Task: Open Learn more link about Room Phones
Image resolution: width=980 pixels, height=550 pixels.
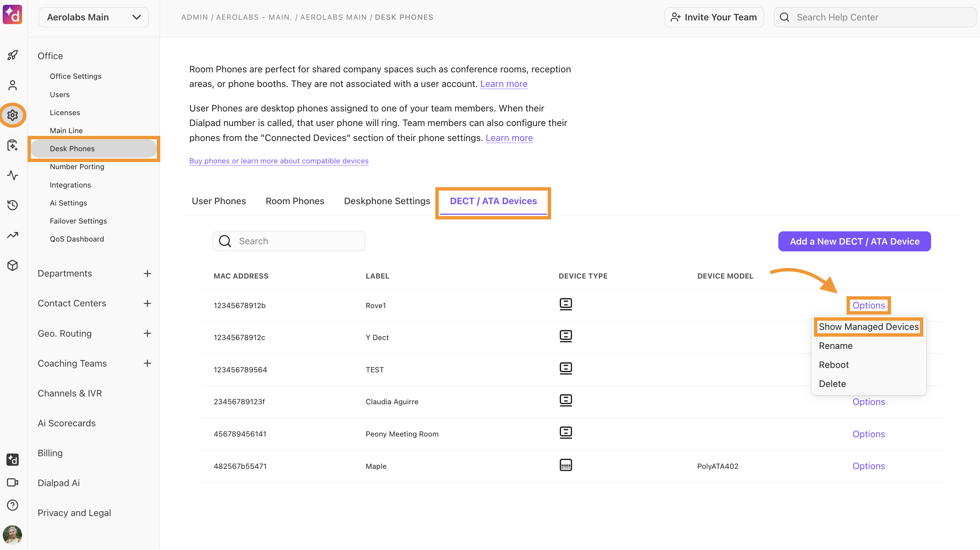Action: tap(504, 84)
